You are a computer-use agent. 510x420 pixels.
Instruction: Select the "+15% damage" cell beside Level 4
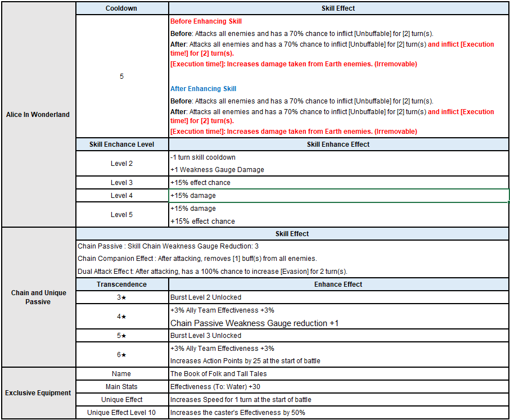point(339,196)
